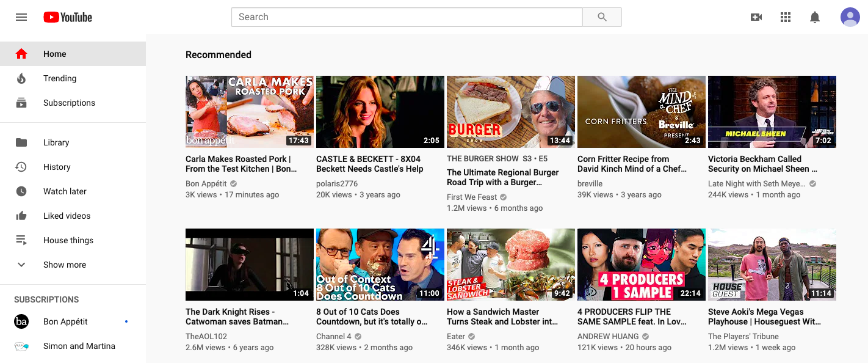Viewport: 868px width, 363px height.
Task: Click the Bon Appétit channel avatar
Action: tap(21, 321)
